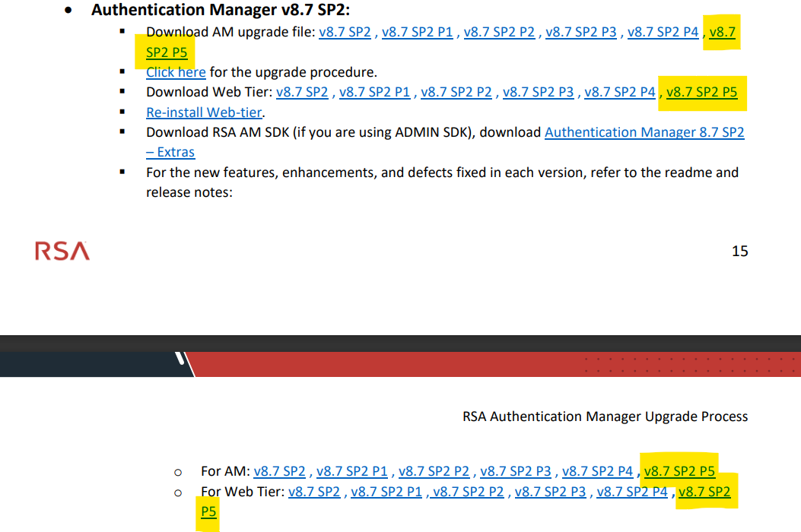Open v8.7 SP2 link in Download Web Tier line

[x=302, y=93]
